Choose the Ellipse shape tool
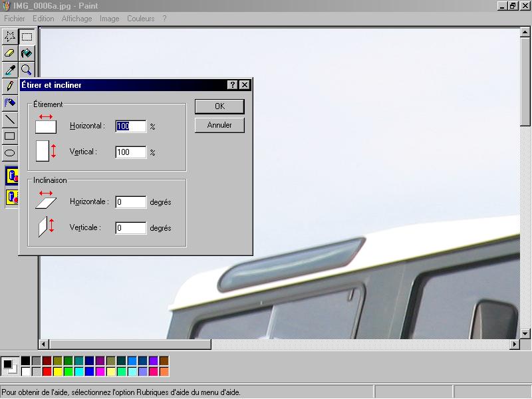 point(10,152)
